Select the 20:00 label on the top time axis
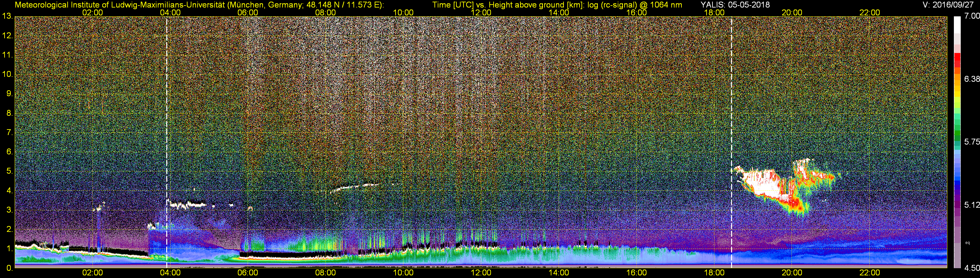Image resolution: width=980 pixels, height=278 pixels. (x=792, y=12)
